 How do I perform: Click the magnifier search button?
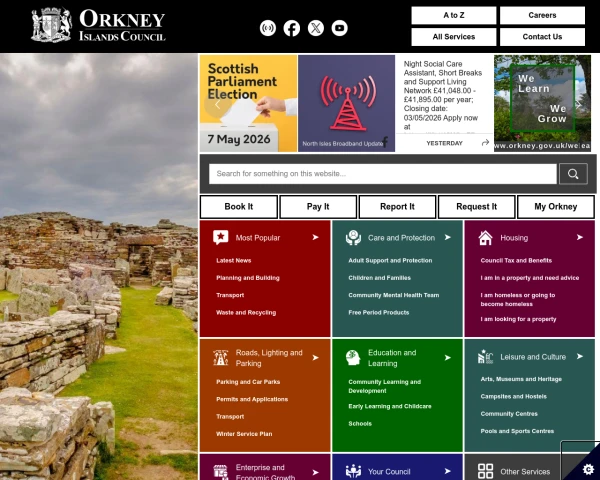point(573,174)
